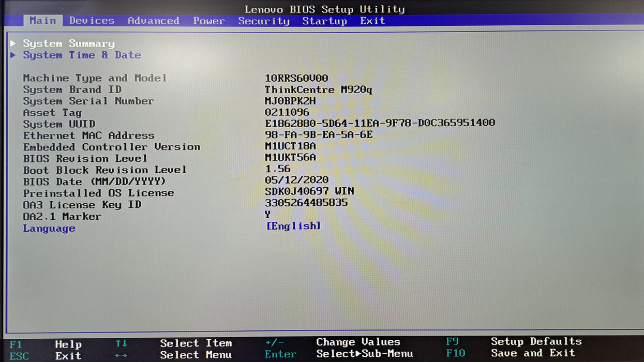Image resolution: width=644 pixels, height=362 pixels.
Task: Open the Security tab
Action: pos(264,21)
